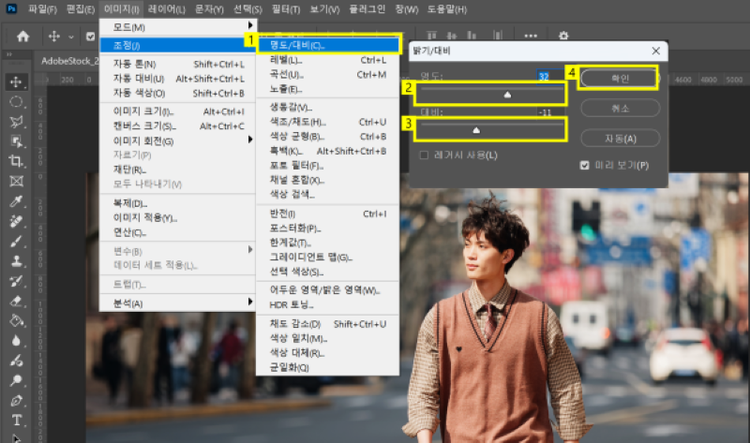Select the Crop tool

click(16, 161)
